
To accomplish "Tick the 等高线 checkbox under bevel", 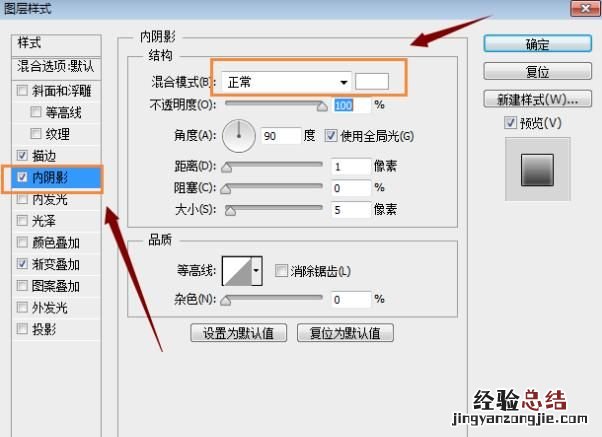I will pos(36,112).
